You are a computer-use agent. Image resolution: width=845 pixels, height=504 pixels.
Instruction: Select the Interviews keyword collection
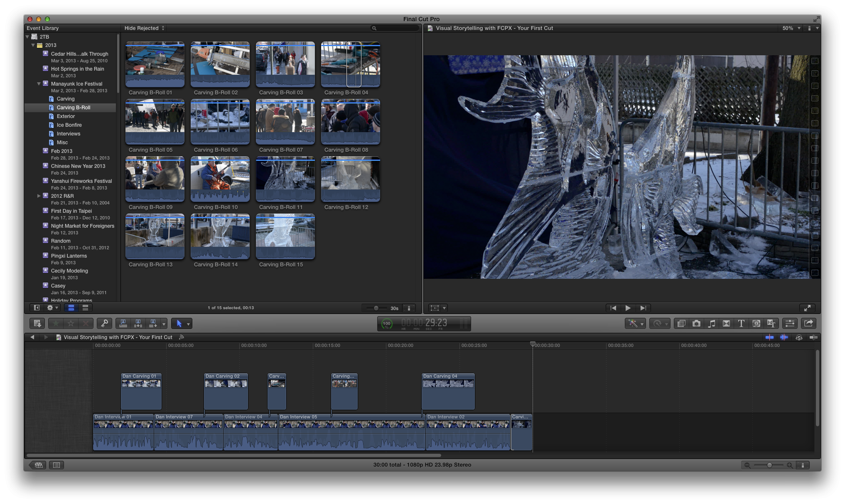coord(69,134)
